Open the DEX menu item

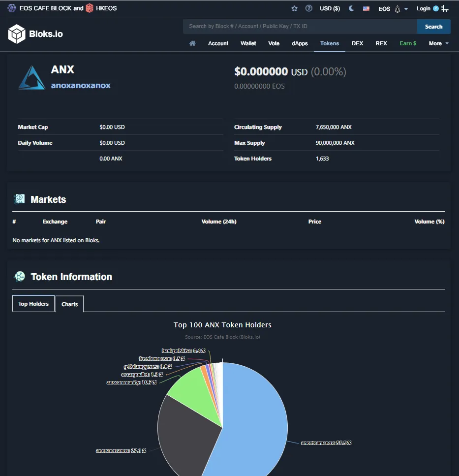(357, 43)
